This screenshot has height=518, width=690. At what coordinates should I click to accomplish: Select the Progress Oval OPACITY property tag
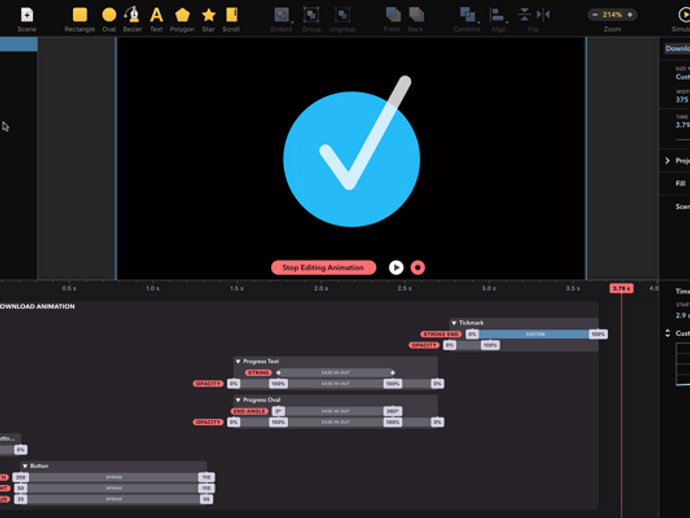[x=208, y=422]
